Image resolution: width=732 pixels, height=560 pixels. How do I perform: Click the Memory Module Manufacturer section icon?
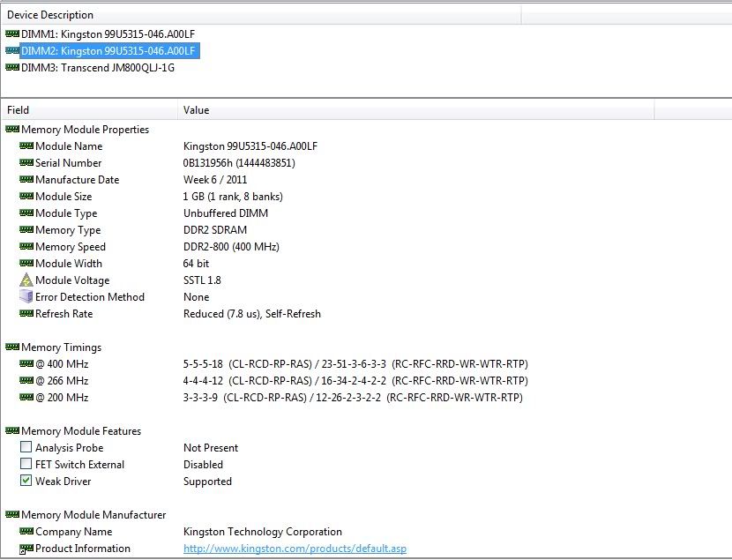[x=12, y=514]
